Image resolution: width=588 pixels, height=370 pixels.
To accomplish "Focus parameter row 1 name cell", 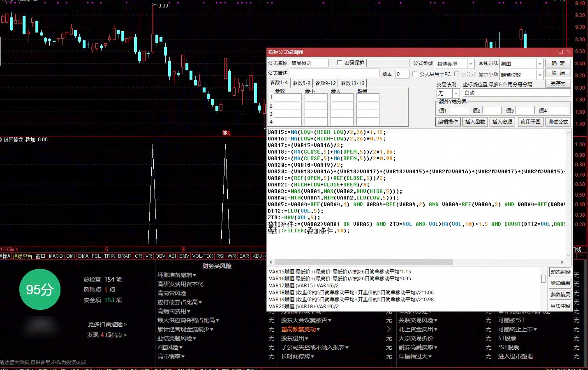I will pos(287,97).
